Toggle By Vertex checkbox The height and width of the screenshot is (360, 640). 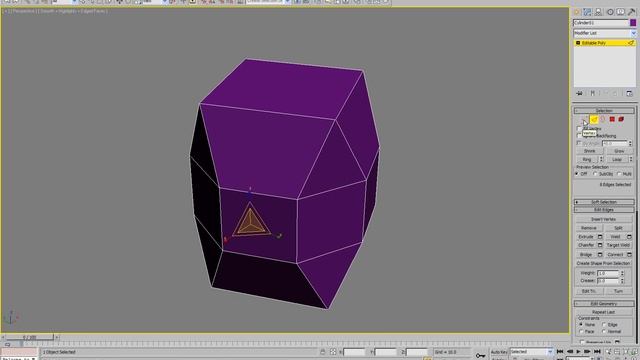(x=579, y=129)
